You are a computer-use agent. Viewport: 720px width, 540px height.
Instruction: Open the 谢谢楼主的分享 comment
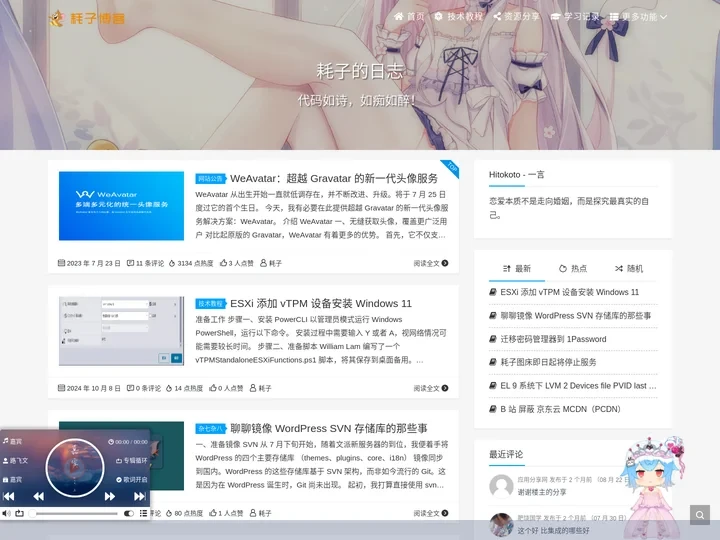coord(542,492)
